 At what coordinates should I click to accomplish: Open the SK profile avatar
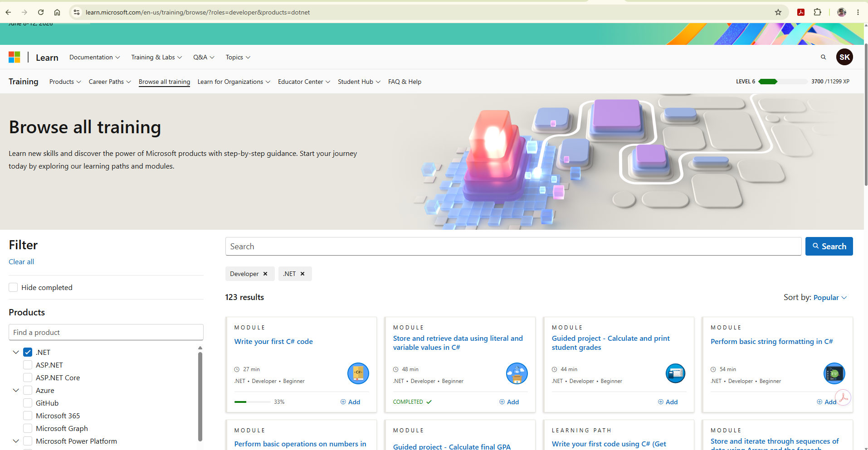click(x=844, y=57)
